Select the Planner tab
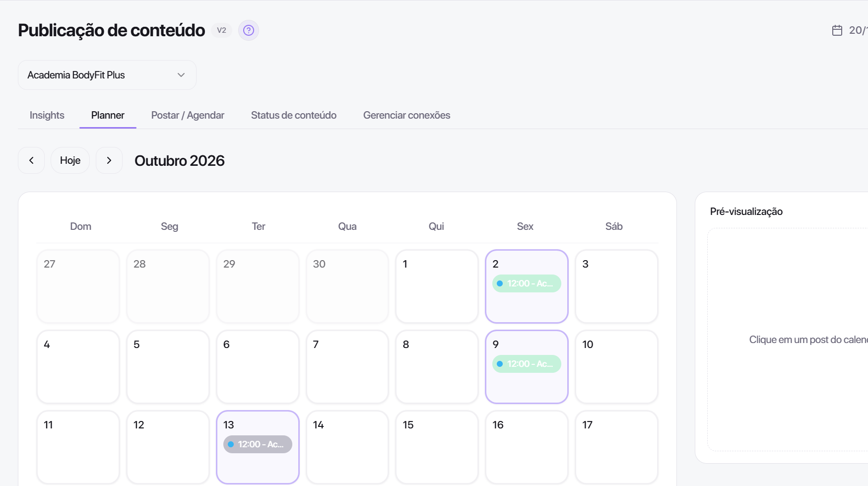Image resolution: width=868 pixels, height=486 pixels. click(x=108, y=115)
